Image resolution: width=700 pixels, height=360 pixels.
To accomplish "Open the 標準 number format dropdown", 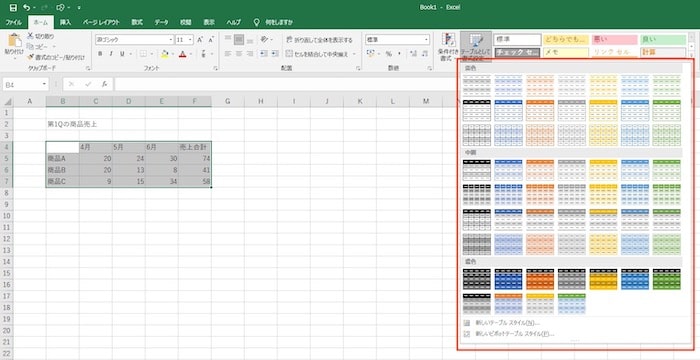I will (427, 40).
